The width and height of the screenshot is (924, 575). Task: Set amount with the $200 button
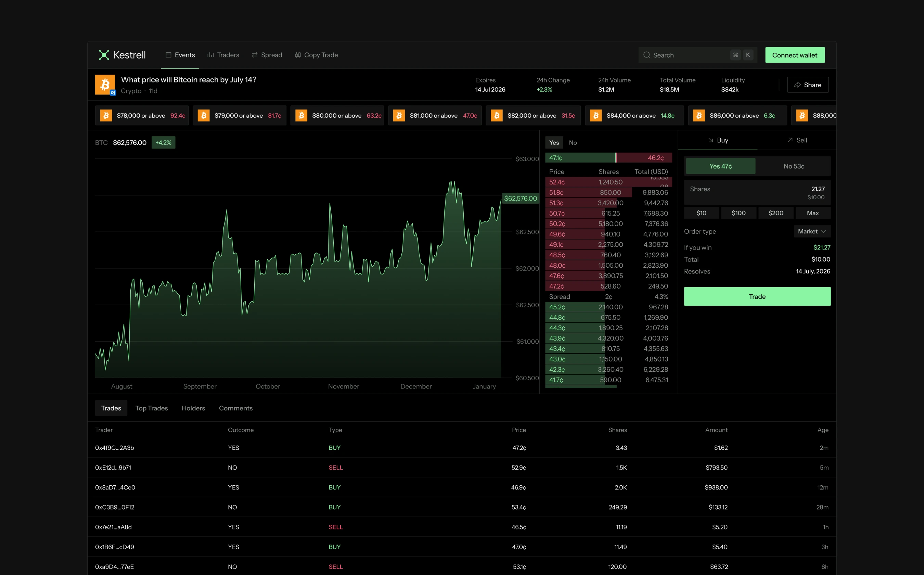776,213
